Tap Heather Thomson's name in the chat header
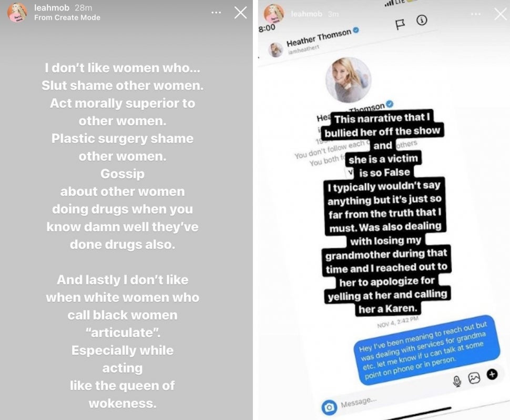This screenshot has height=420, width=510. (319, 38)
